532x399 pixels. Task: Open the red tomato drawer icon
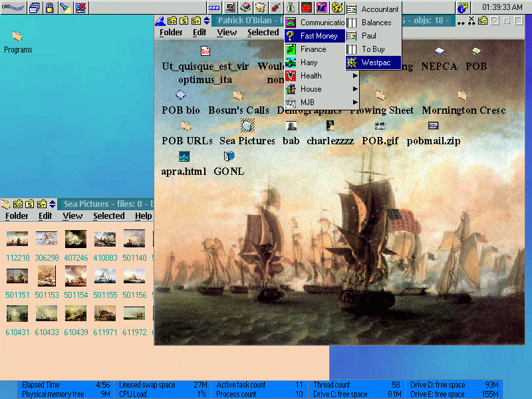[306, 7]
